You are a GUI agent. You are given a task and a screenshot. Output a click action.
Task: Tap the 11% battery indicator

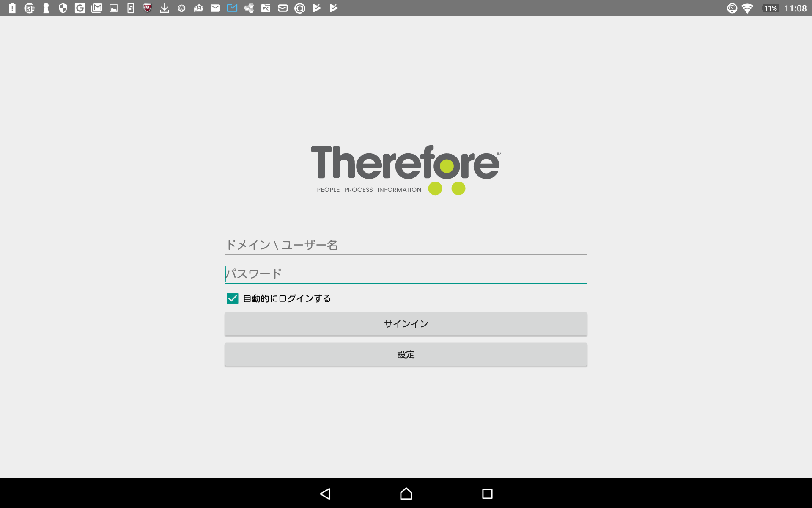click(770, 8)
